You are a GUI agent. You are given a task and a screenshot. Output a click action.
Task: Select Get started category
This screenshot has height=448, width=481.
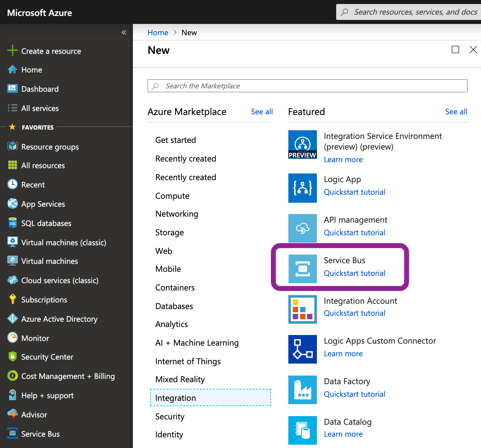point(176,140)
